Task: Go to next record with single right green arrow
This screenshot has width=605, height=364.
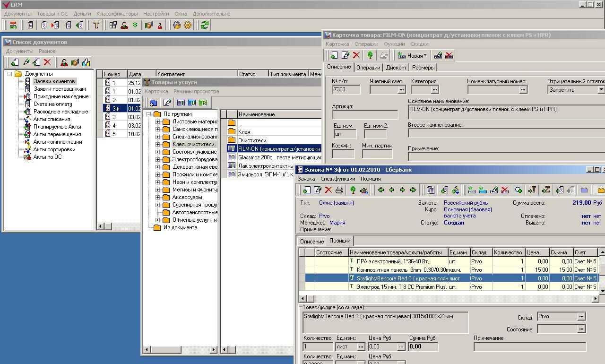Action: tap(402, 190)
